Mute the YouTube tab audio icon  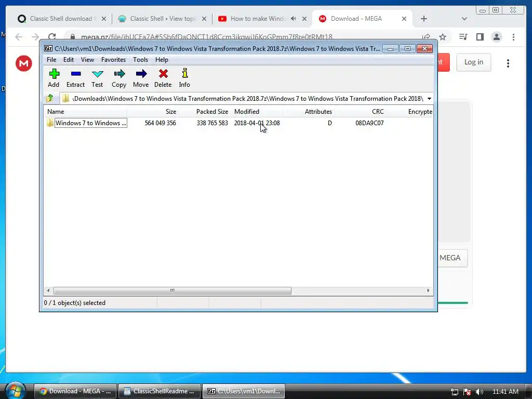point(294,19)
